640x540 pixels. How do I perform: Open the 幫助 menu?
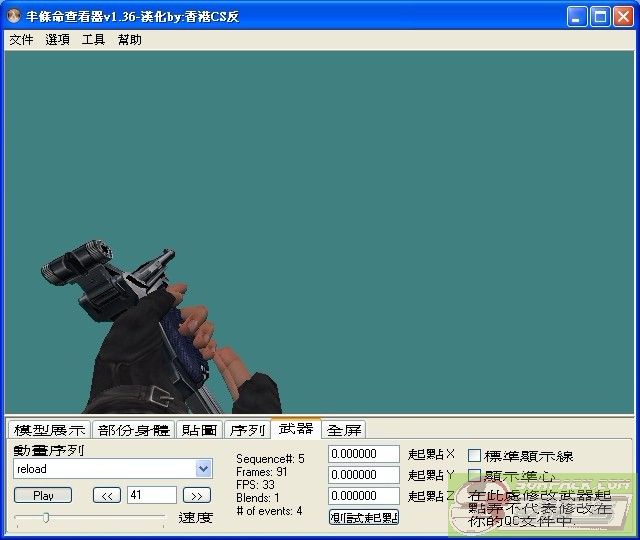[x=129, y=40]
